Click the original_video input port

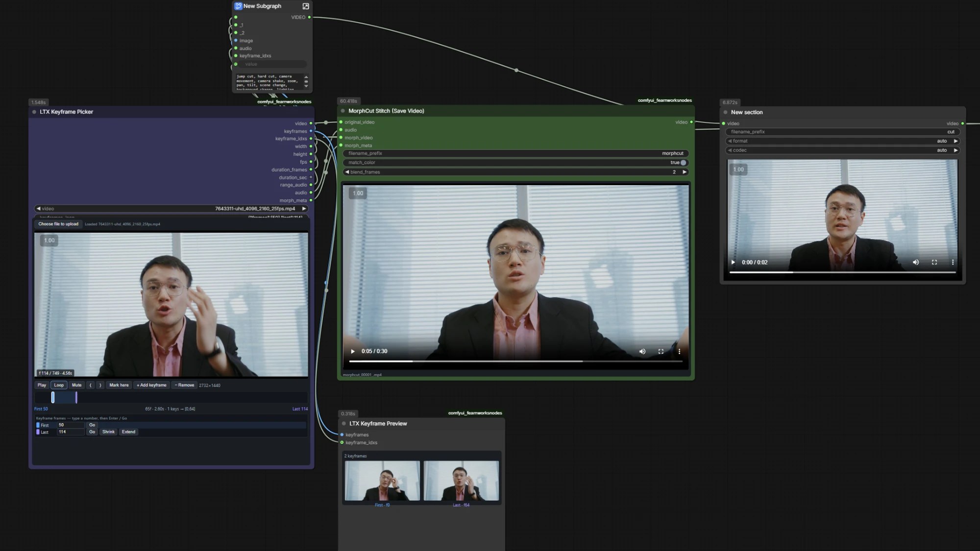(x=341, y=122)
